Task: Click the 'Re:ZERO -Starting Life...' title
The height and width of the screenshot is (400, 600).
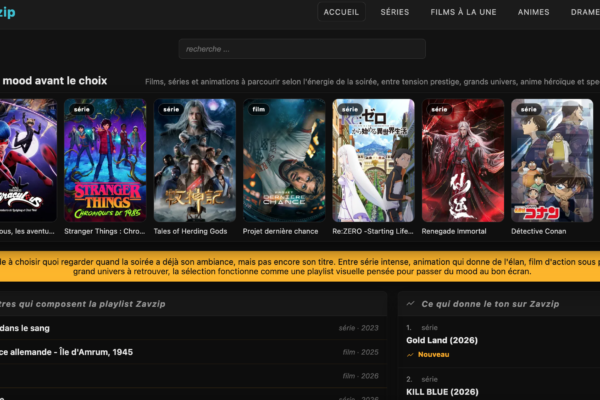Action: pos(373,231)
